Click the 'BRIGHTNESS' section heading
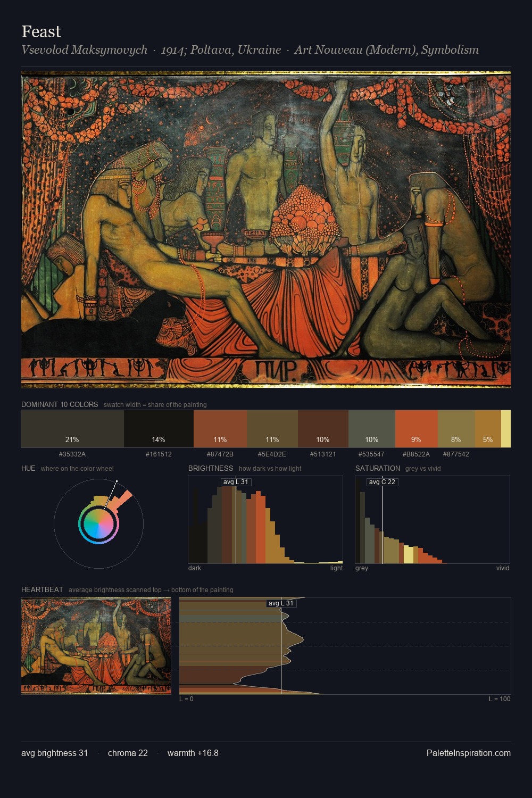Image resolution: width=532 pixels, height=798 pixels. (x=211, y=468)
